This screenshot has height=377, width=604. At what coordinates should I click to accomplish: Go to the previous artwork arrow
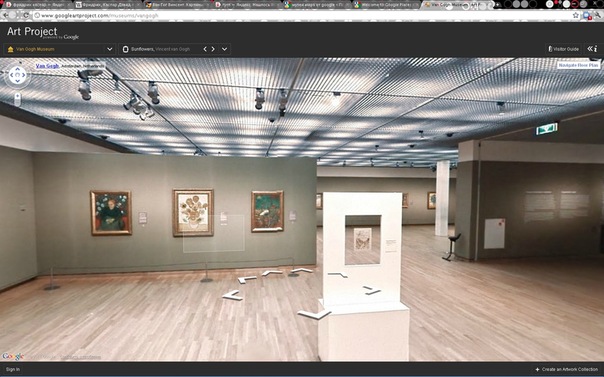pos(205,49)
